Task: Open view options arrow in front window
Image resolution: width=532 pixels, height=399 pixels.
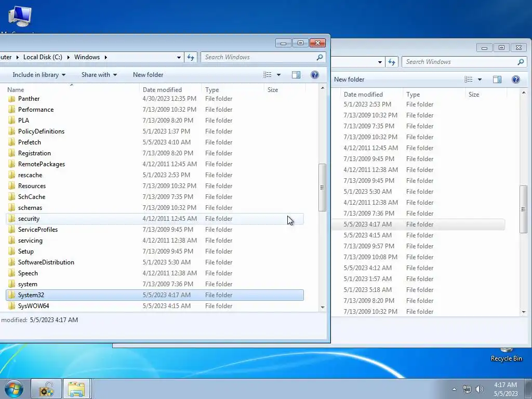Action: click(278, 75)
